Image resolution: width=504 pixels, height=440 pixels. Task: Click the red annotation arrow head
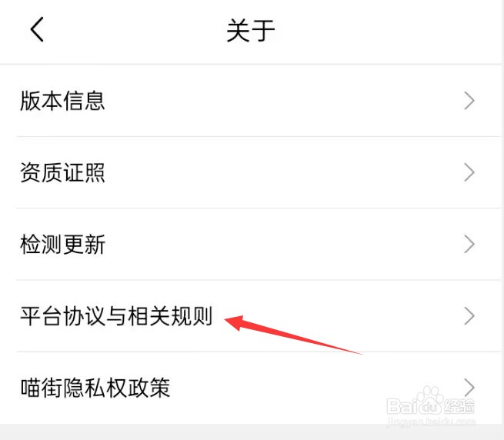coord(234,322)
